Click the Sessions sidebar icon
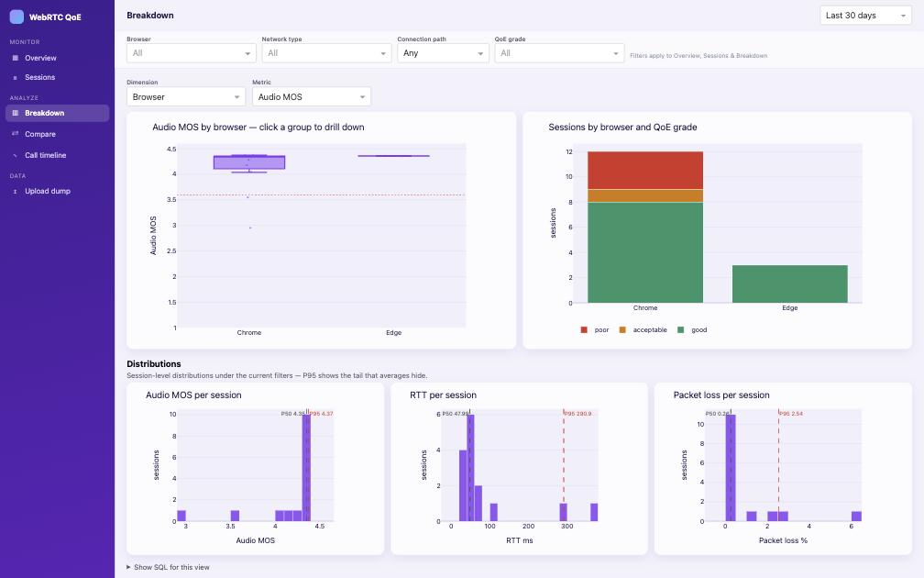 tap(16, 77)
